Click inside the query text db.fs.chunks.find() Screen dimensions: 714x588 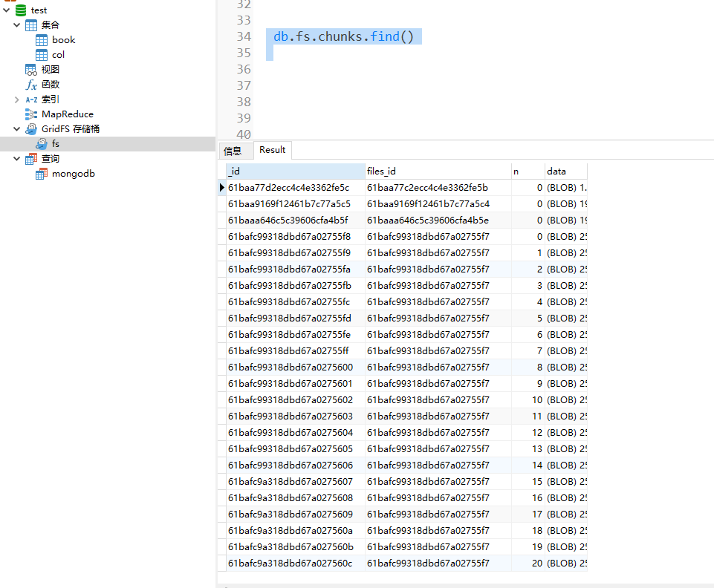(344, 36)
